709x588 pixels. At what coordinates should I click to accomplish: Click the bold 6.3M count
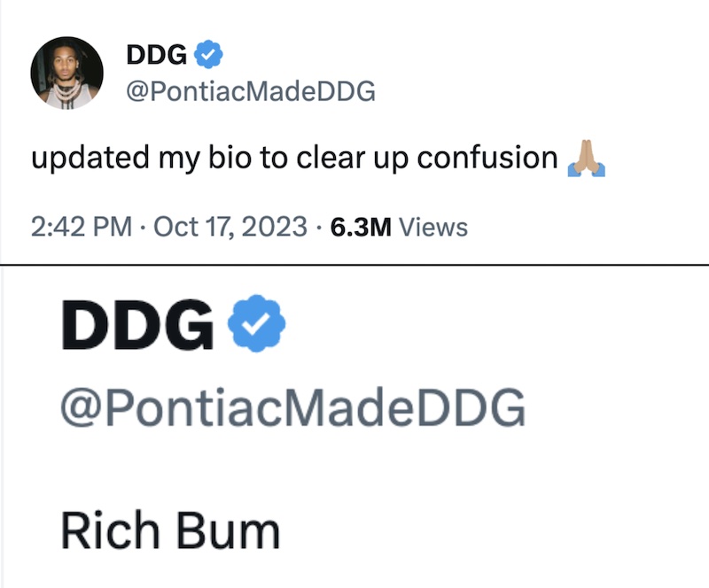click(x=361, y=228)
